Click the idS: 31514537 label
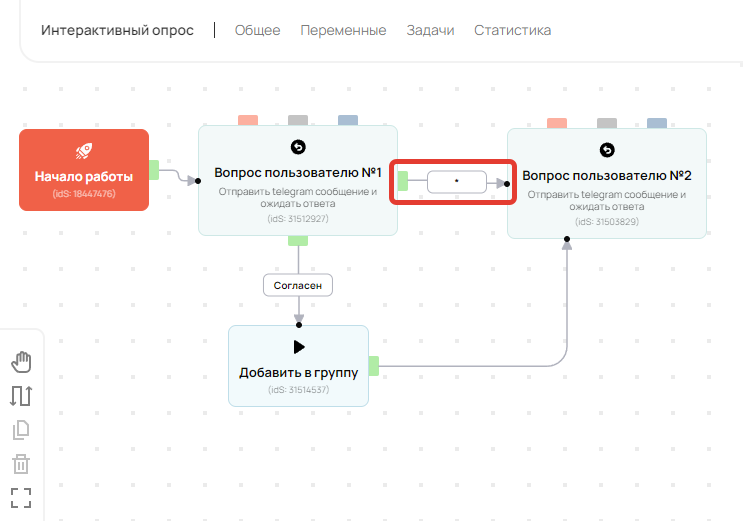Screen dimensions: 743x521 click(299, 390)
